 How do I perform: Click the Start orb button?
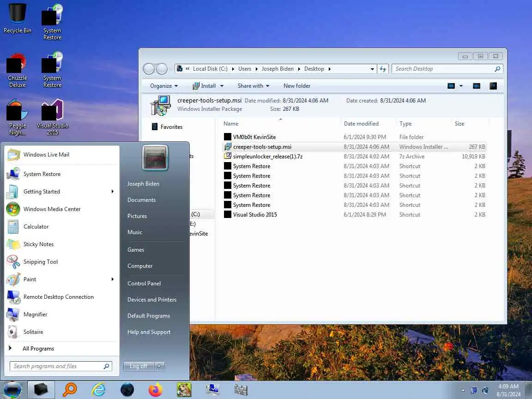pos(12,390)
